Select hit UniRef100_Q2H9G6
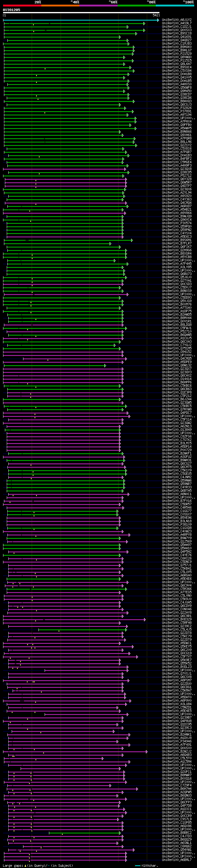 [177, 250]
